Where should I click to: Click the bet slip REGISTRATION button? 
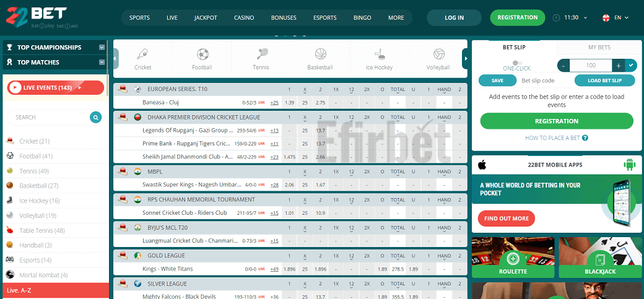pos(557,121)
